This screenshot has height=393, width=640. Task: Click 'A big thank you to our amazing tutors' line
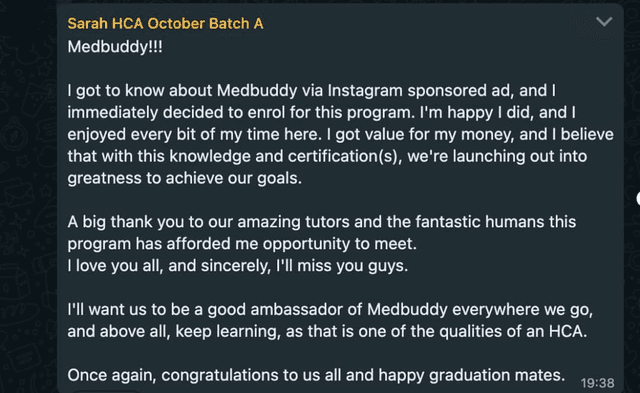coord(322,222)
